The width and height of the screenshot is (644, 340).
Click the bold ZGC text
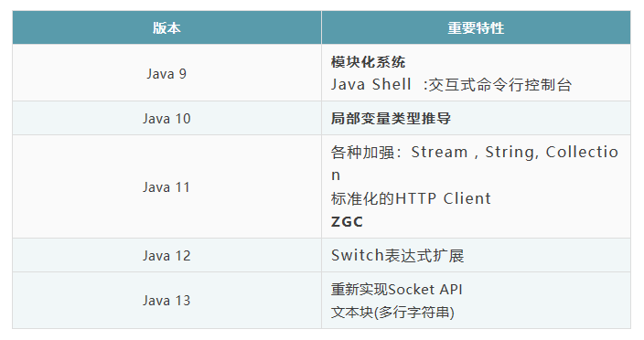click(347, 222)
